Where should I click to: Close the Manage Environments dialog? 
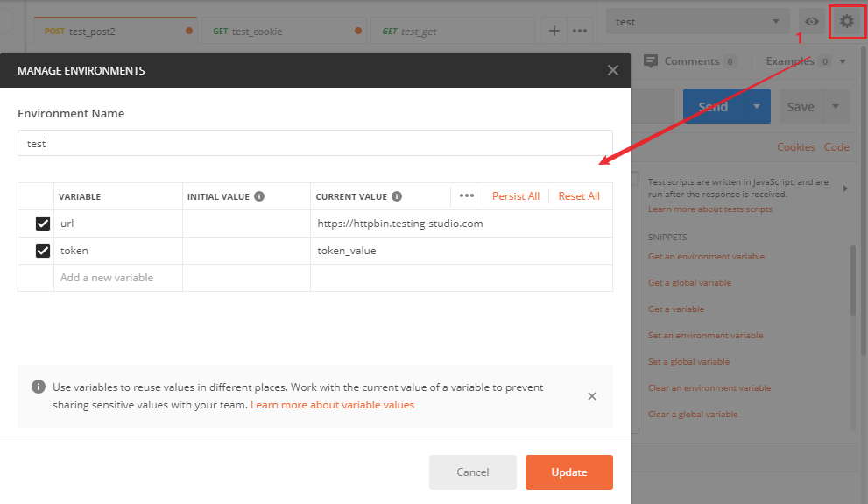click(x=613, y=70)
